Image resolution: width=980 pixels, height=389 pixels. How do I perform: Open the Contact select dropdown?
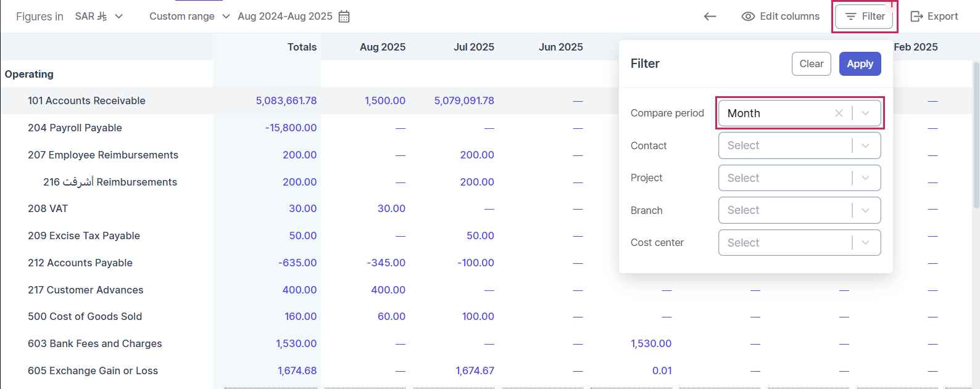pos(799,146)
